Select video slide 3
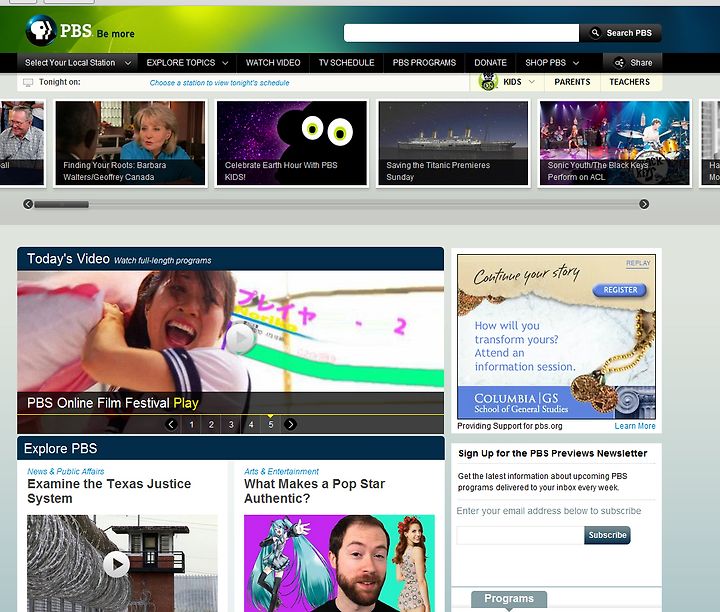This screenshot has height=612, width=720. click(231, 425)
